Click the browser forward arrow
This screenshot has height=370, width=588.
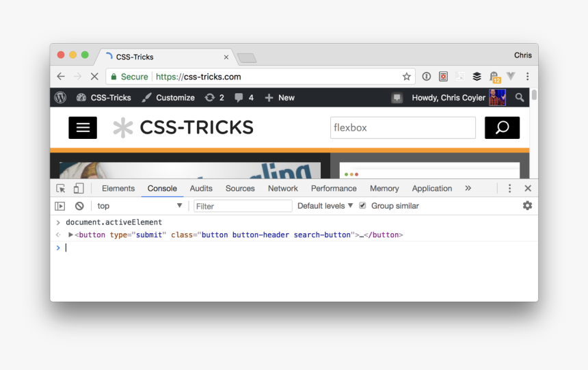(78, 77)
